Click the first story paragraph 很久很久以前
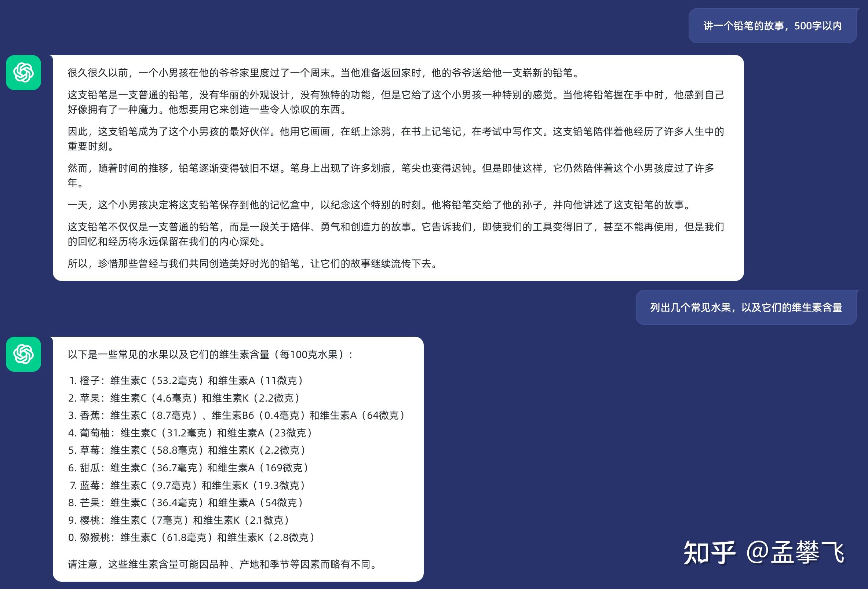This screenshot has width=868, height=589. pos(324,73)
